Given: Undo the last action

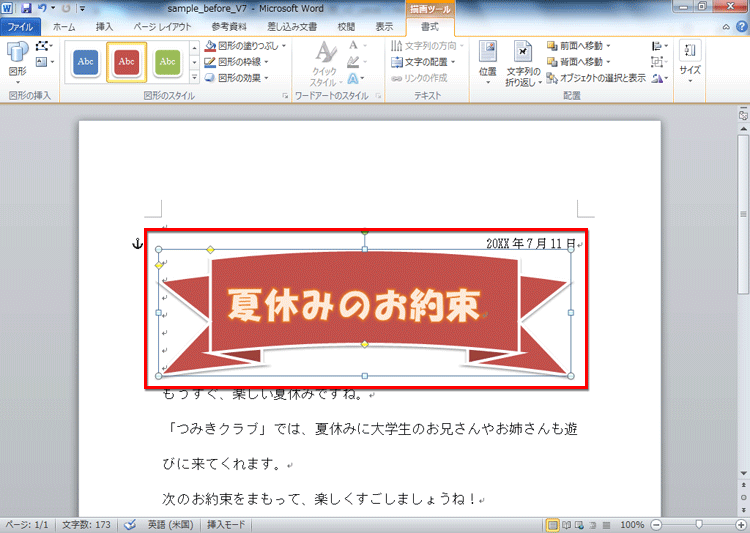Looking at the screenshot, I should (x=42, y=8).
